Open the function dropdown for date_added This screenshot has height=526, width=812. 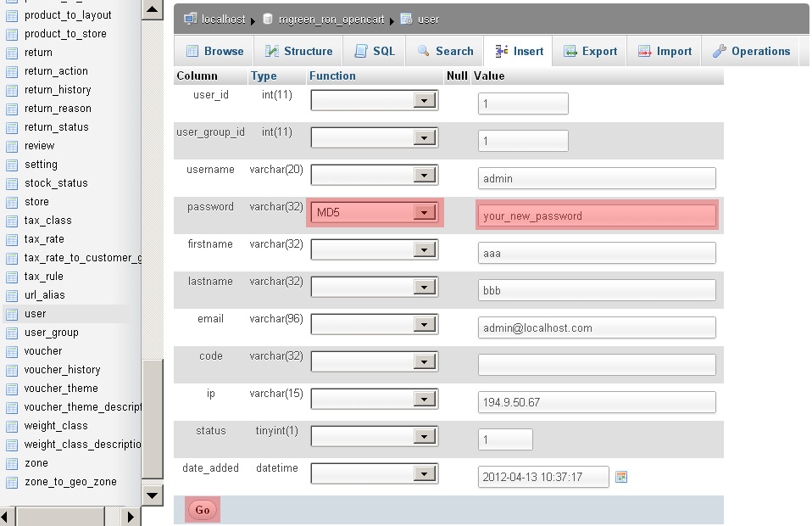pyautogui.click(x=374, y=473)
